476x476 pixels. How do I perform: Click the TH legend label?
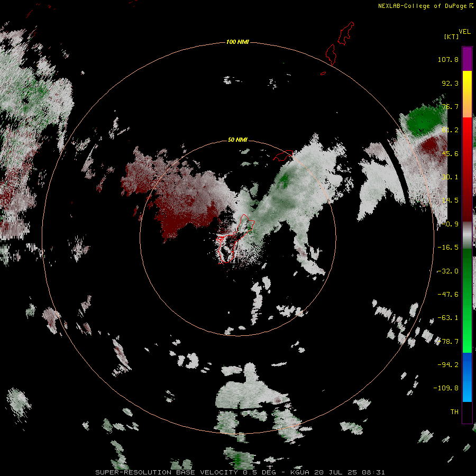[454, 412]
